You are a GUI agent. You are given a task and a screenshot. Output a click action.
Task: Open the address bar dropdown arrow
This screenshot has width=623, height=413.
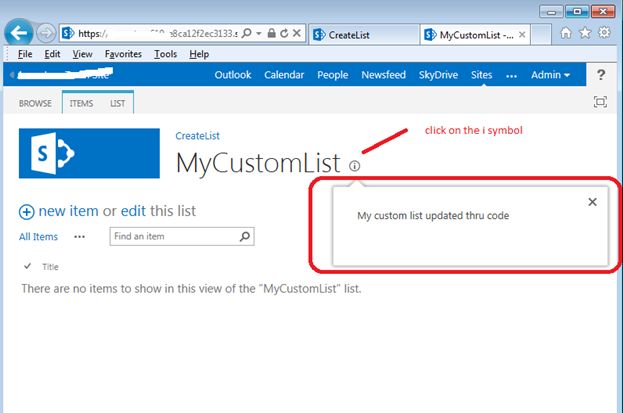click(x=259, y=33)
